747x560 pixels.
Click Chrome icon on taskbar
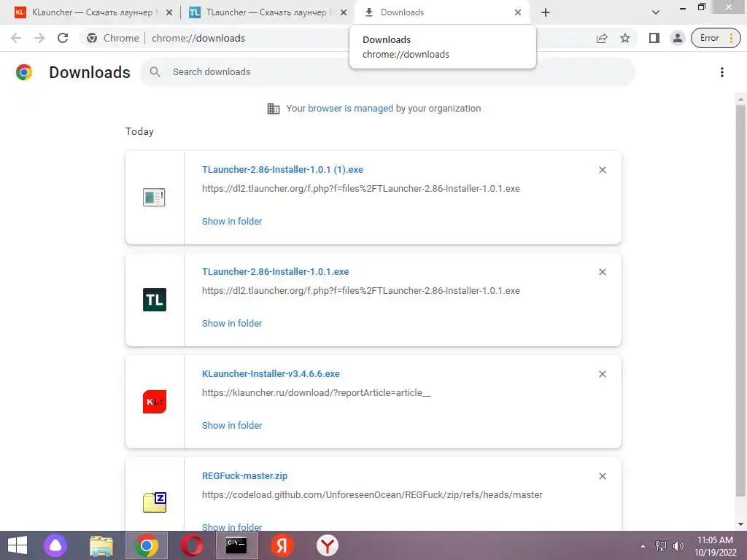tap(146, 545)
